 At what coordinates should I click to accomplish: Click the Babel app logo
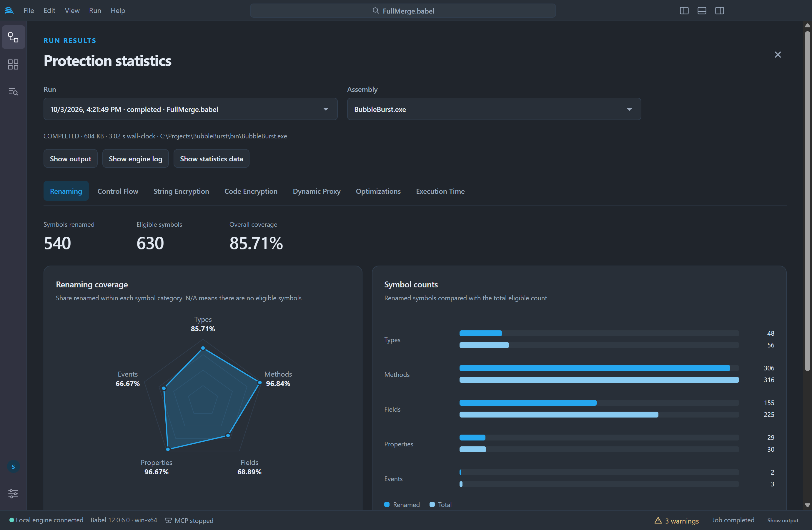tap(9, 11)
